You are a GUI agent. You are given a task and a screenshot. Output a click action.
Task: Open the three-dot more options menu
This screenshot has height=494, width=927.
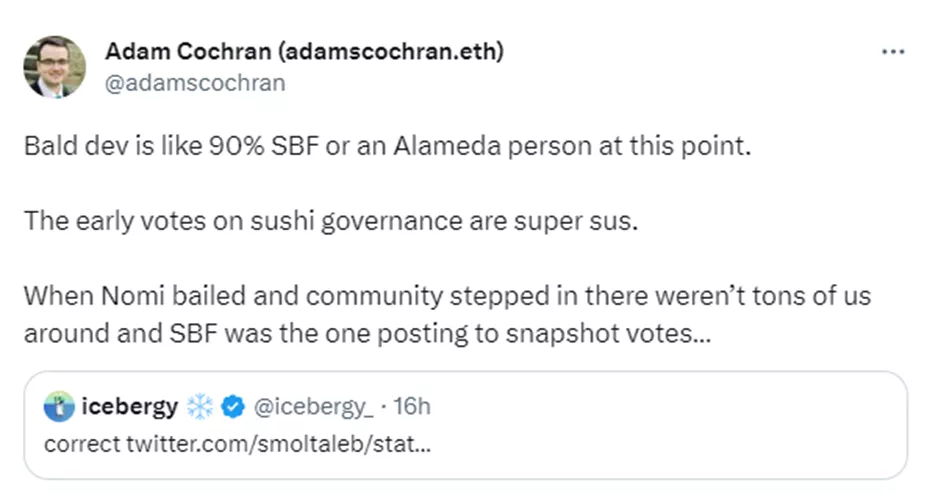point(891,52)
